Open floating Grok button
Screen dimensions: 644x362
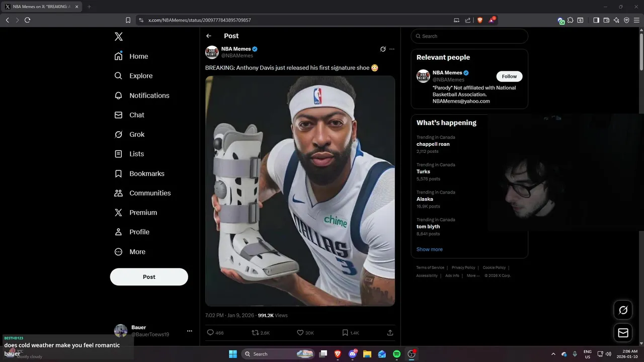pyautogui.click(x=623, y=310)
